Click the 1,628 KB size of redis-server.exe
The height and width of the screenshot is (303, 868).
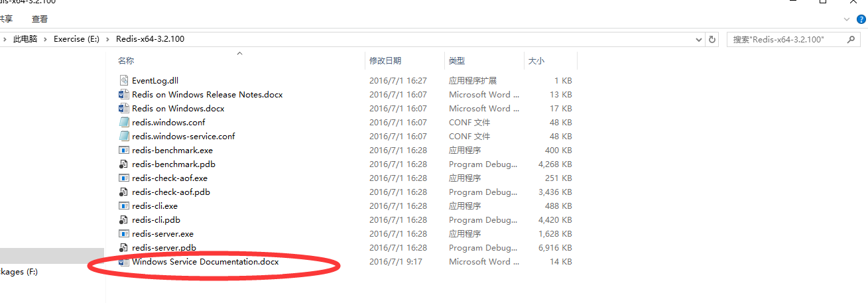point(554,233)
